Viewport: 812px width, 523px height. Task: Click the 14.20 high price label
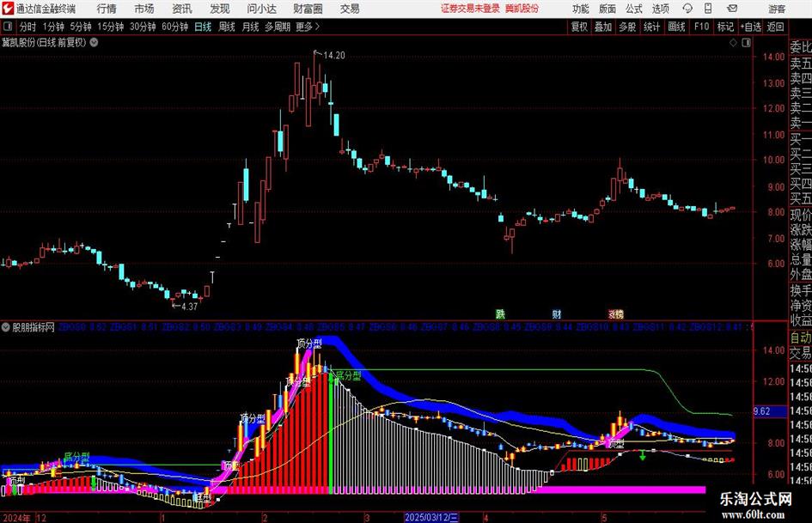point(334,55)
